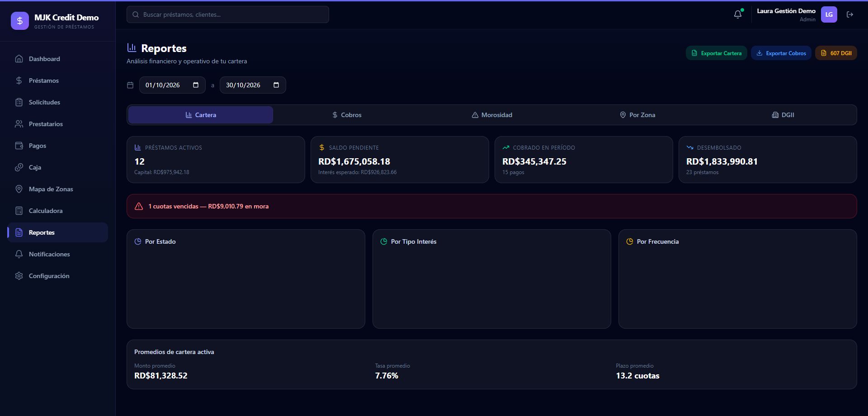Click the Exportar Cartera button
The height and width of the screenshot is (416, 868).
point(717,53)
